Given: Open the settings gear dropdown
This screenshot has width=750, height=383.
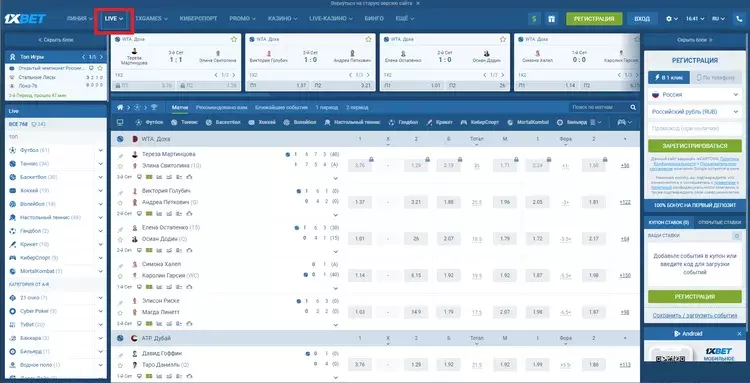Looking at the screenshot, I should click(672, 19).
